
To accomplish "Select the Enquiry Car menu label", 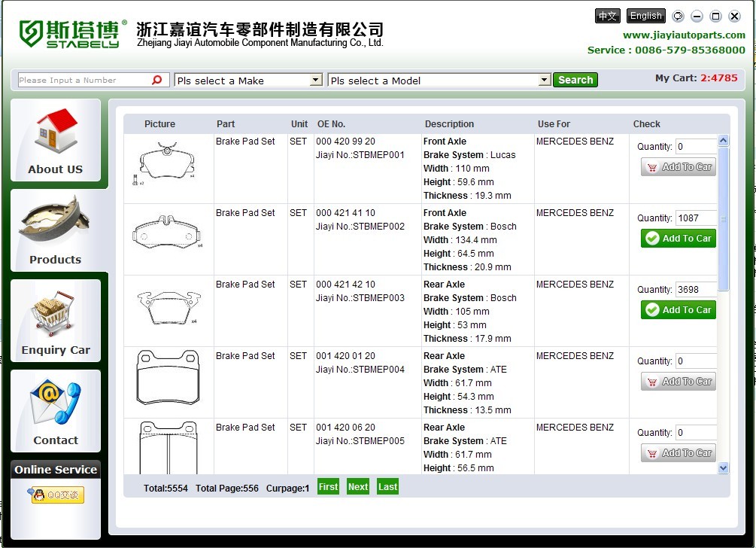I will click(x=56, y=350).
